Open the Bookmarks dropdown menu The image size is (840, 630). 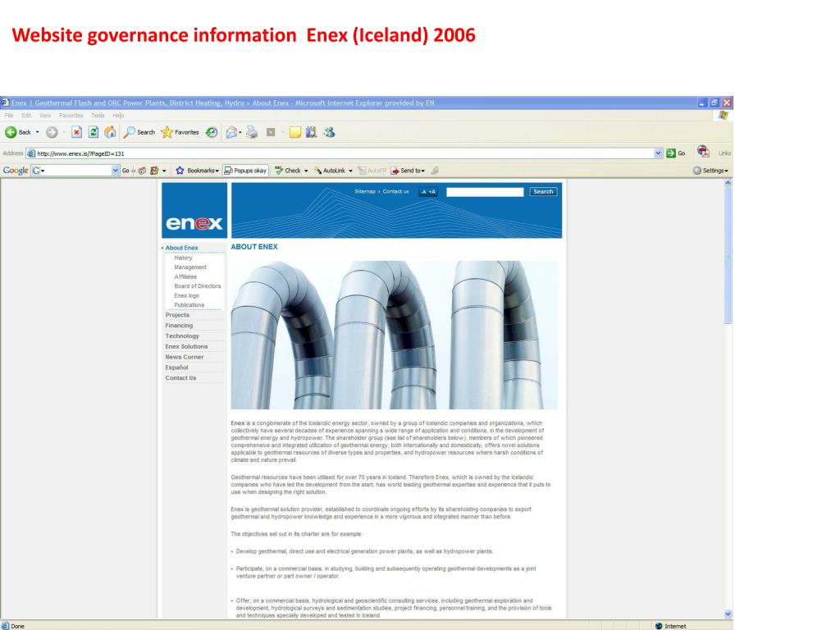click(217, 171)
